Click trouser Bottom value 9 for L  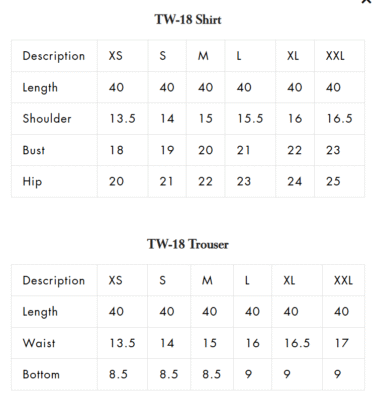(x=248, y=374)
